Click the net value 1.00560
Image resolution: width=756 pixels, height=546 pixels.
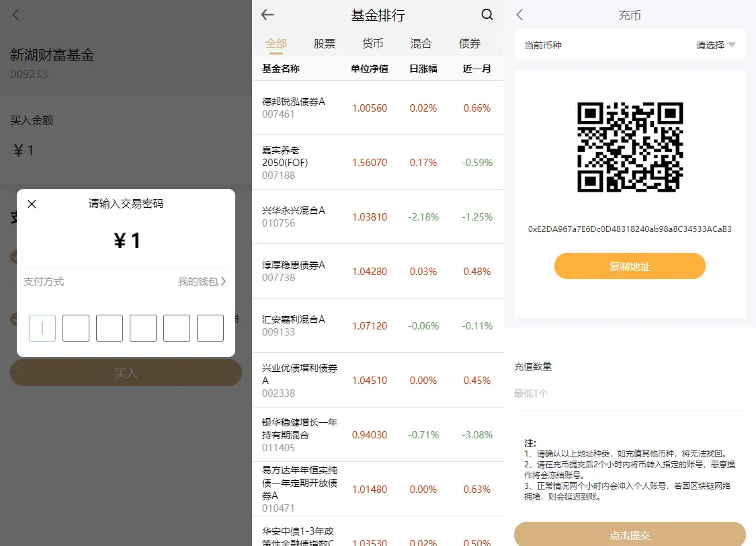(370, 108)
